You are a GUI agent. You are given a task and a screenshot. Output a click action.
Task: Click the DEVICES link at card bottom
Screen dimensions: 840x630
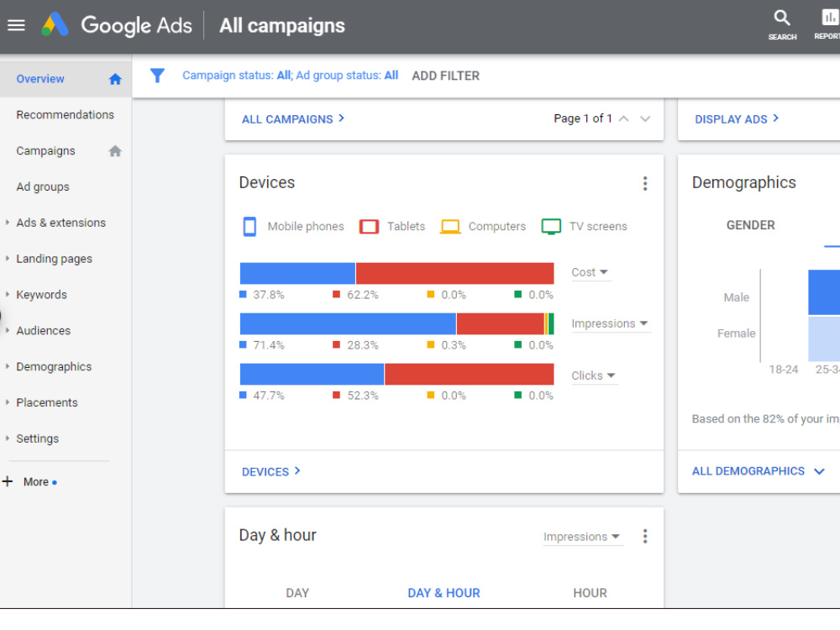271,471
